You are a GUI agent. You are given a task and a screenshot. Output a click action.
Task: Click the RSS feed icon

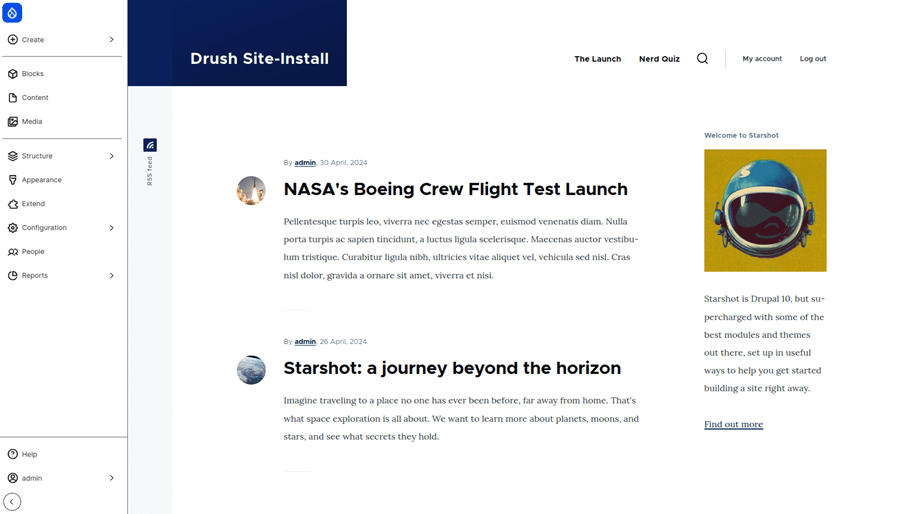(150, 145)
